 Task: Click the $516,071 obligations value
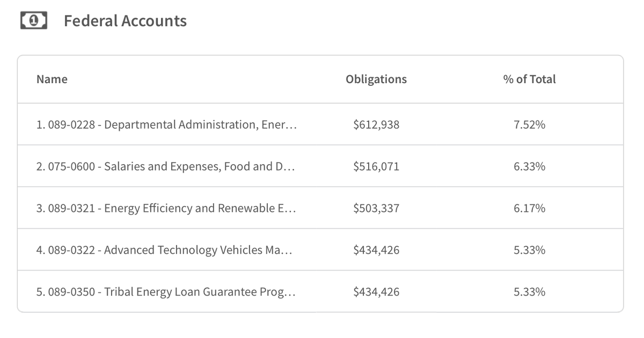(x=376, y=167)
